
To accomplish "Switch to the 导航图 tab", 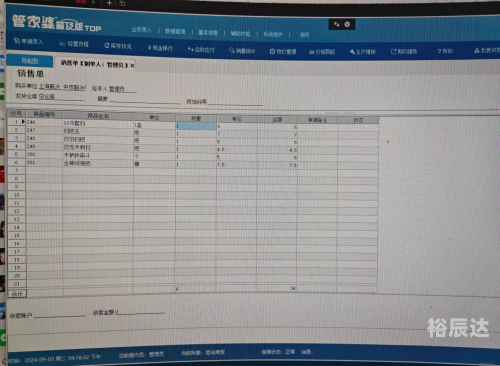I will point(30,61).
